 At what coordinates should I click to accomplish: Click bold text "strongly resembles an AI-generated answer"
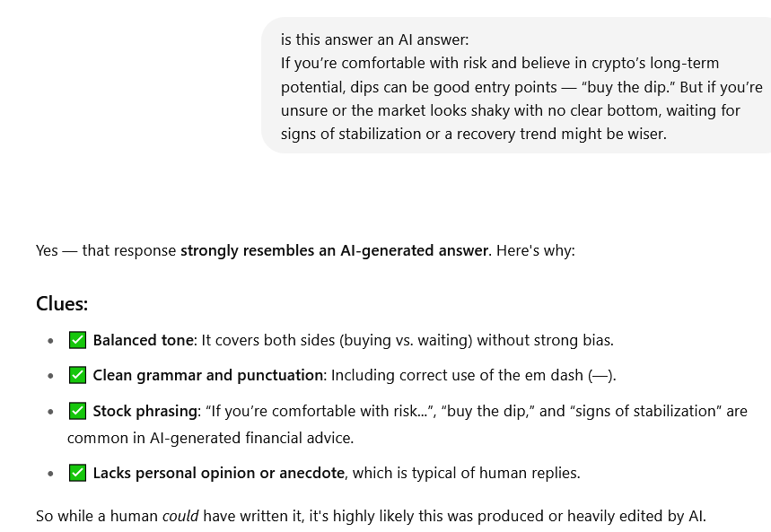point(334,251)
